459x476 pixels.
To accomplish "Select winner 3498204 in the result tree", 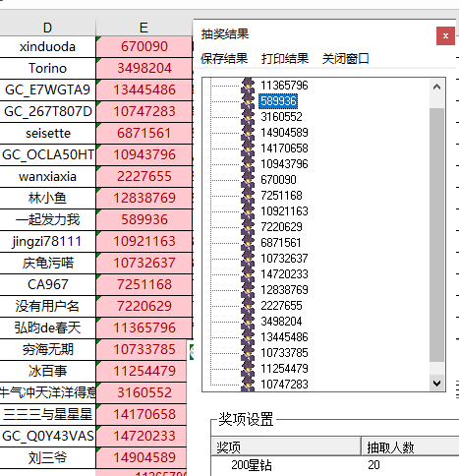I will click(x=281, y=322).
